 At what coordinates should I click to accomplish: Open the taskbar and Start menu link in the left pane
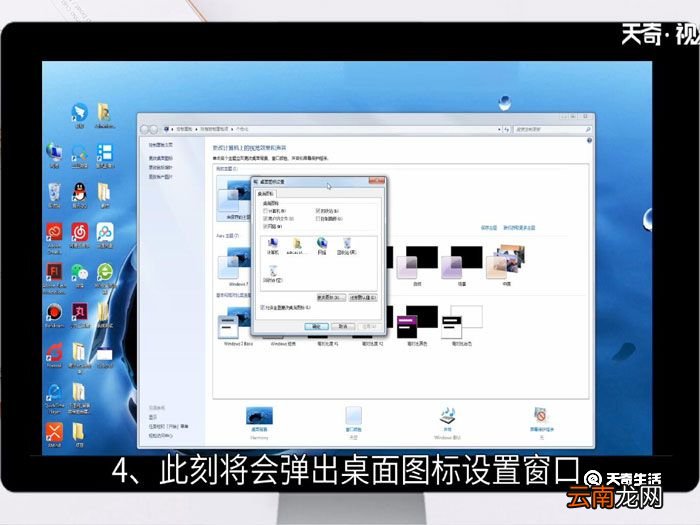168,426
